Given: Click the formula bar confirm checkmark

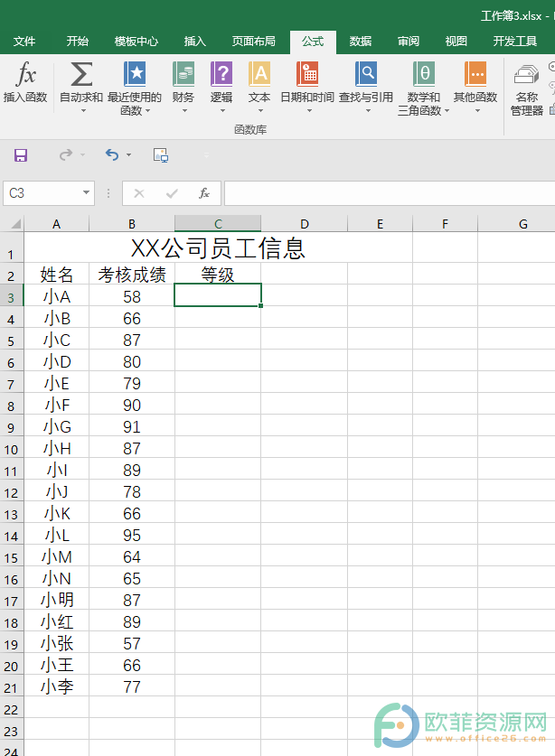Looking at the screenshot, I should coord(172,193).
